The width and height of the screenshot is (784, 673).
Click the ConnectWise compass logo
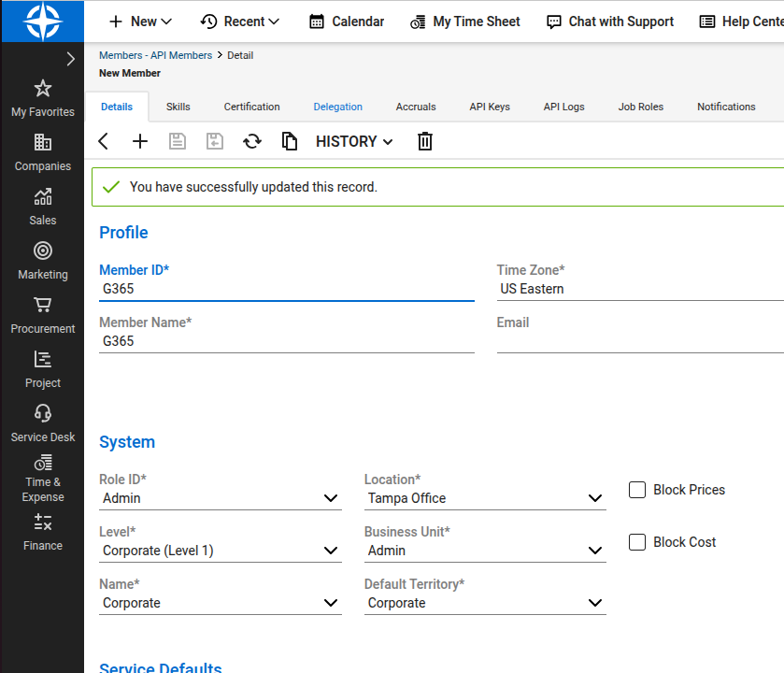(x=43, y=21)
